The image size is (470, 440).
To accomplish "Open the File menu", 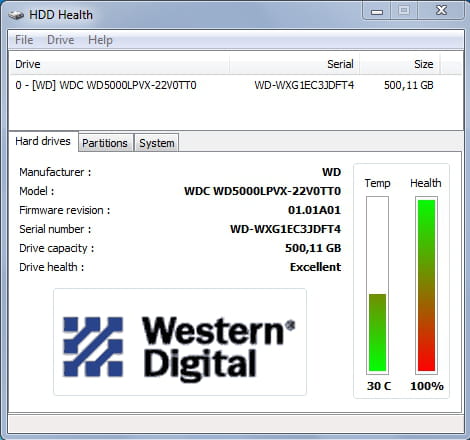I will point(24,40).
